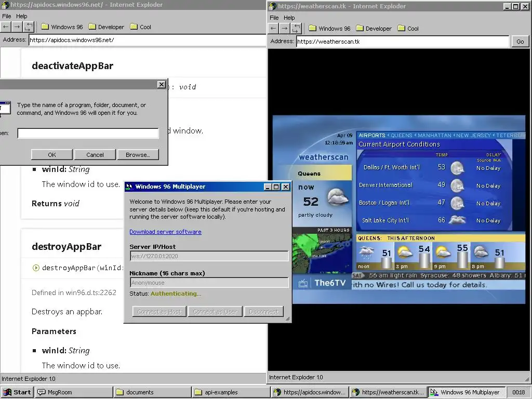Click the Disconnect button
Viewport: 532px width, 399px height.
pyautogui.click(x=263, y=312)
